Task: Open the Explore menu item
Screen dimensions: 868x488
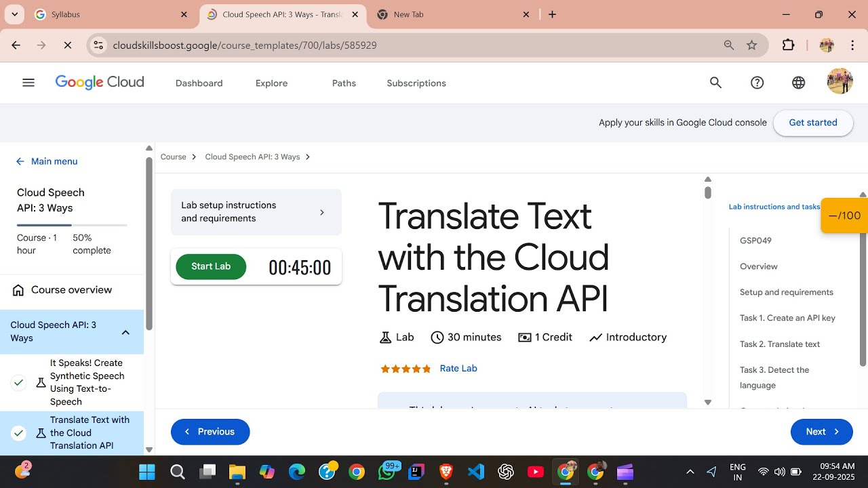Action: click(x=272, y=83)
